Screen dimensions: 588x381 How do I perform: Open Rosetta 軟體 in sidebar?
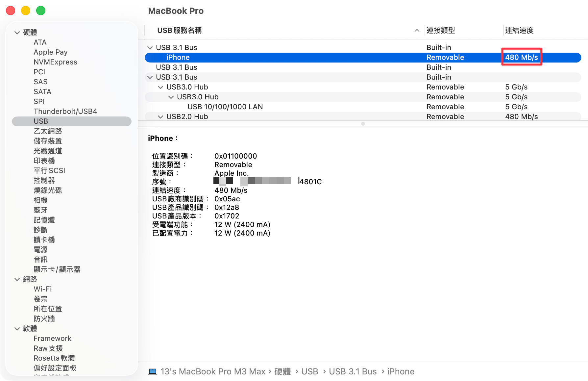(x=54, y=358)
